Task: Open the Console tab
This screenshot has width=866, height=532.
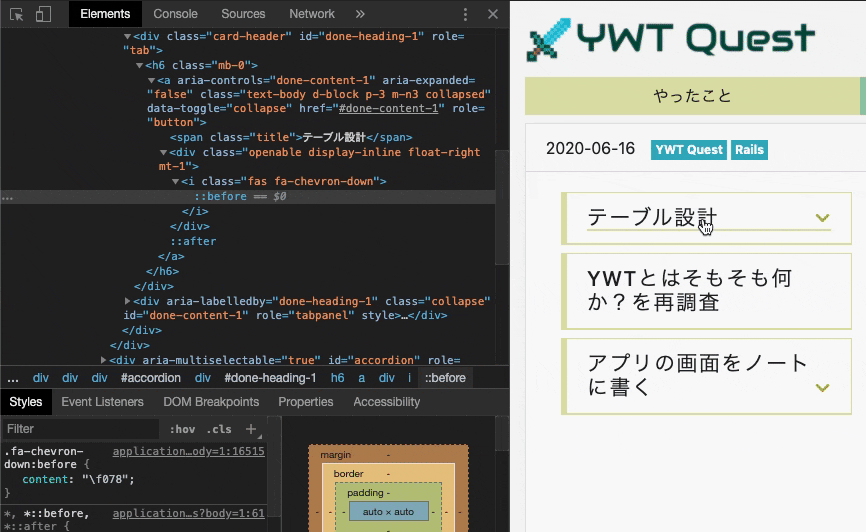Action: click(x=175, y=14)
